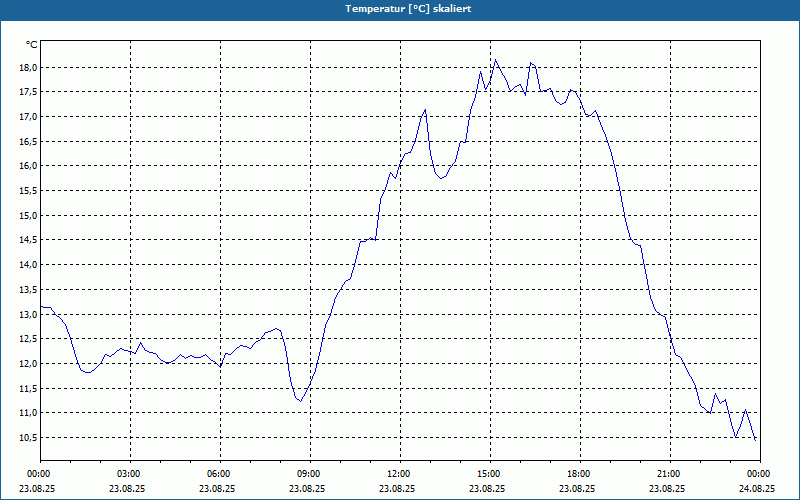
Task: Click the '00:00' label above date 23.08.25
Action: 38,474
